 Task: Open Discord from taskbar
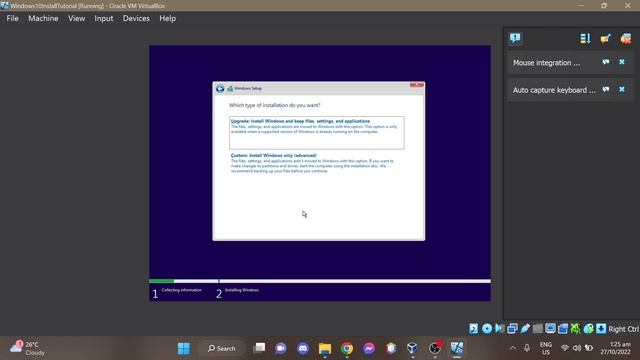303,348
